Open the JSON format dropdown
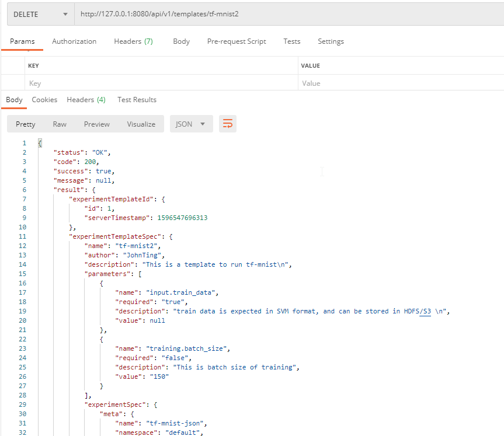Screen dimensions: 504x436 tap(191, 124)
